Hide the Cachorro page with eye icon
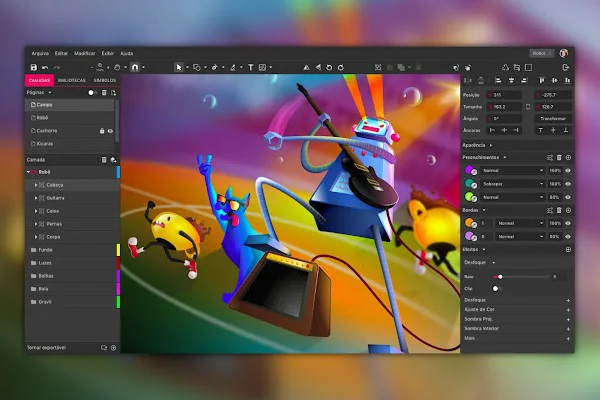This screenshot has width=600, height=400. 110,131
